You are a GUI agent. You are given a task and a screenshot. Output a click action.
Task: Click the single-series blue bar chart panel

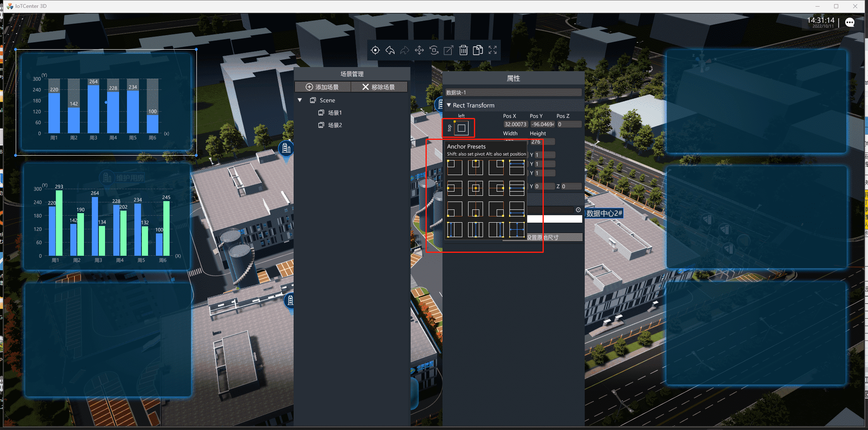106,102
